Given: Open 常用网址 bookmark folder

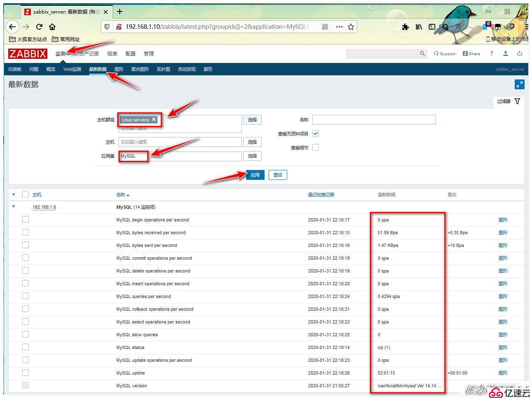Looking at the screenshot, I should [66, 39].
